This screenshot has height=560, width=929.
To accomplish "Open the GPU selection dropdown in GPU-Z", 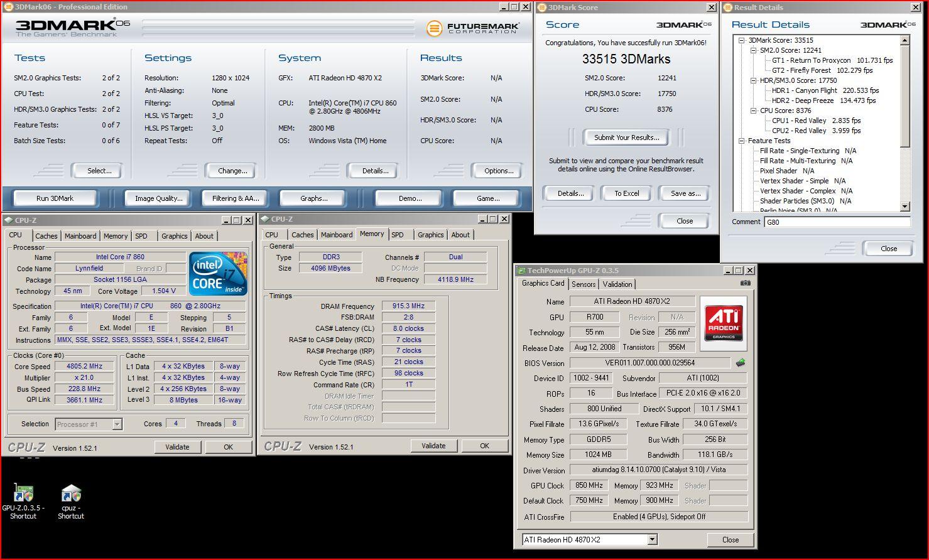I will (652, 540).
